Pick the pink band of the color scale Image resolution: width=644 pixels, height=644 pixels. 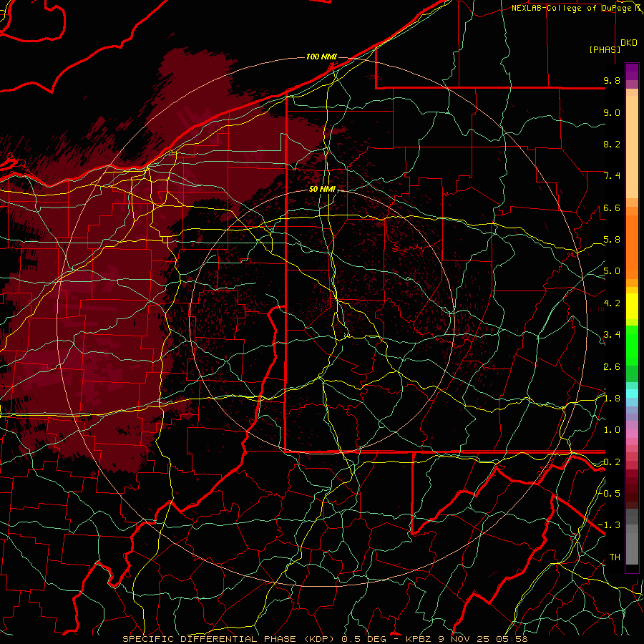(x=632, y=434)
